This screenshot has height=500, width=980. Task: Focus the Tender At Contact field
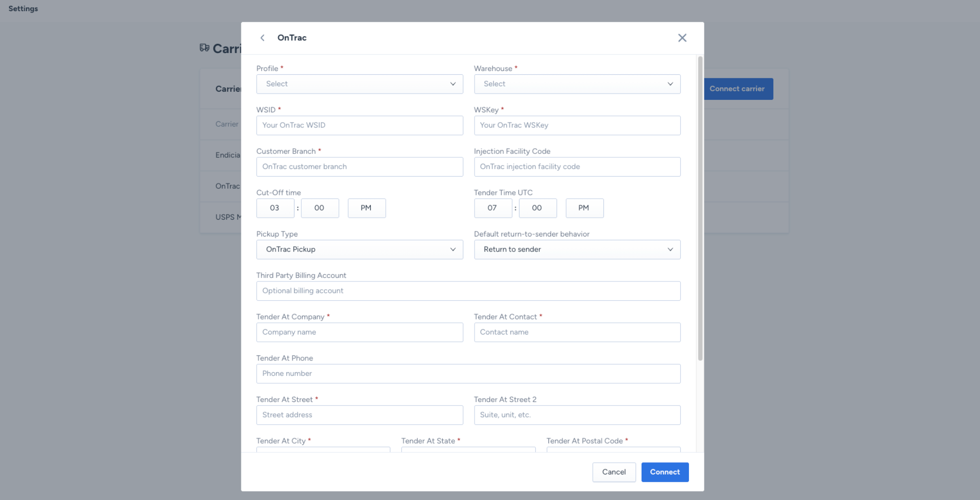click(577, 333)
